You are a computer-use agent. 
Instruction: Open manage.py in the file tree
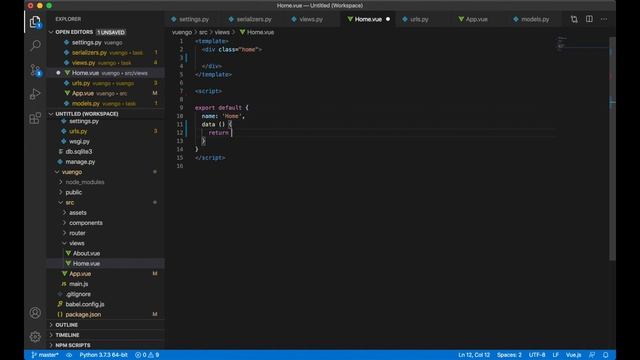click(x=80, y=162)
